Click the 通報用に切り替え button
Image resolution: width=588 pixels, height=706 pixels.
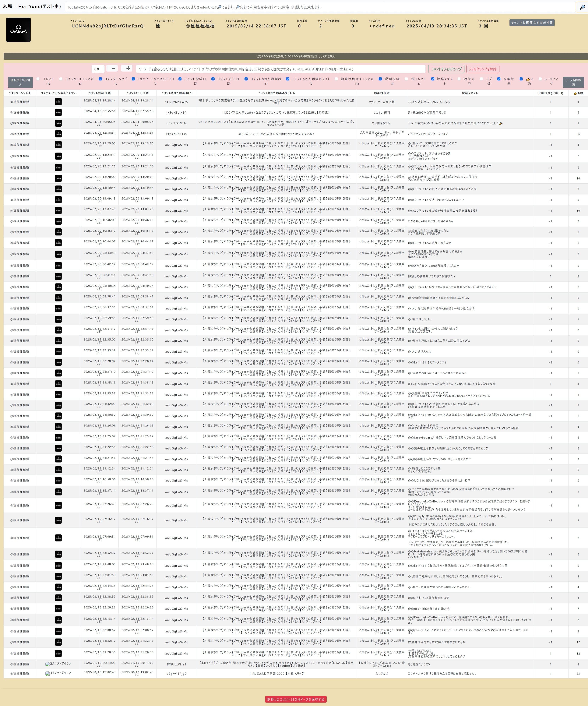point(20,82)
